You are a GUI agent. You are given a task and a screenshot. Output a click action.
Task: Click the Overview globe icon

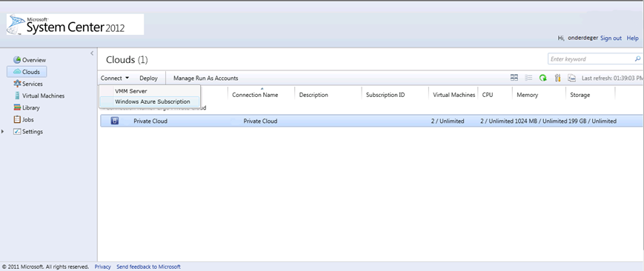click(x=17, y=60)
